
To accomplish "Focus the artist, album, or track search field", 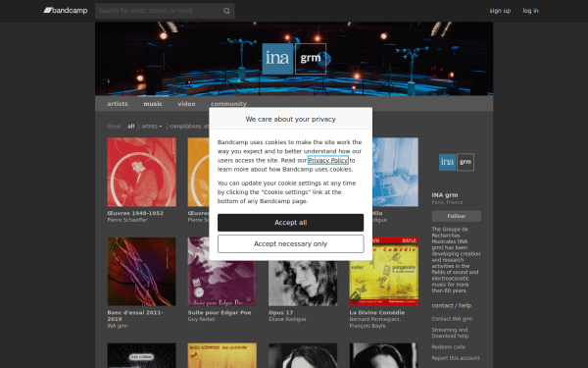I will tap(165, 11).
